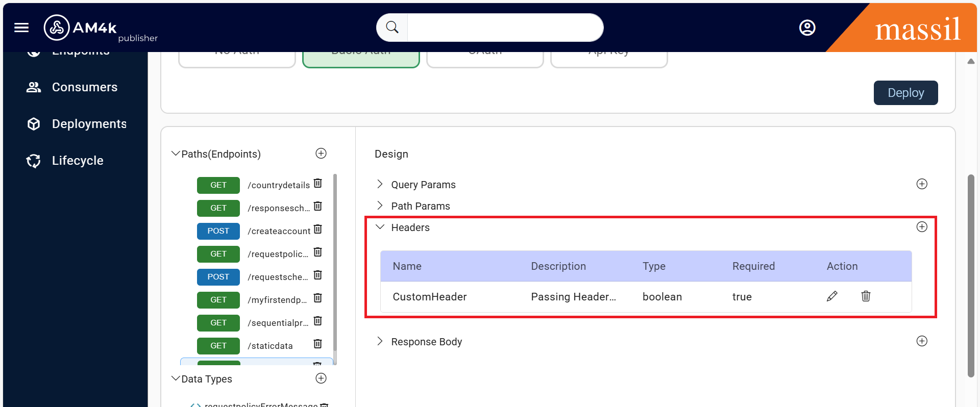Viewport: 980px width, 407px height.
Task: Open the hamburger navigation menu
Action: click(21, 28)
